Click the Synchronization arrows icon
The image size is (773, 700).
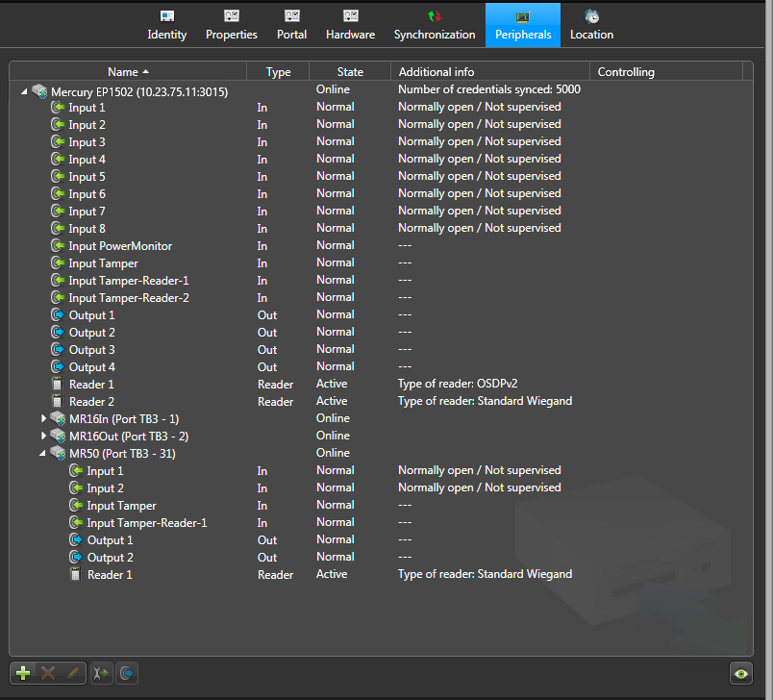(435, 17)
